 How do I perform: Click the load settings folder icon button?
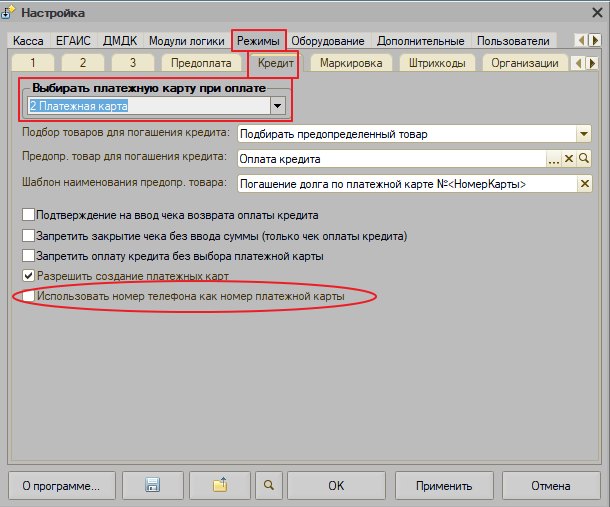coord(220,485)
